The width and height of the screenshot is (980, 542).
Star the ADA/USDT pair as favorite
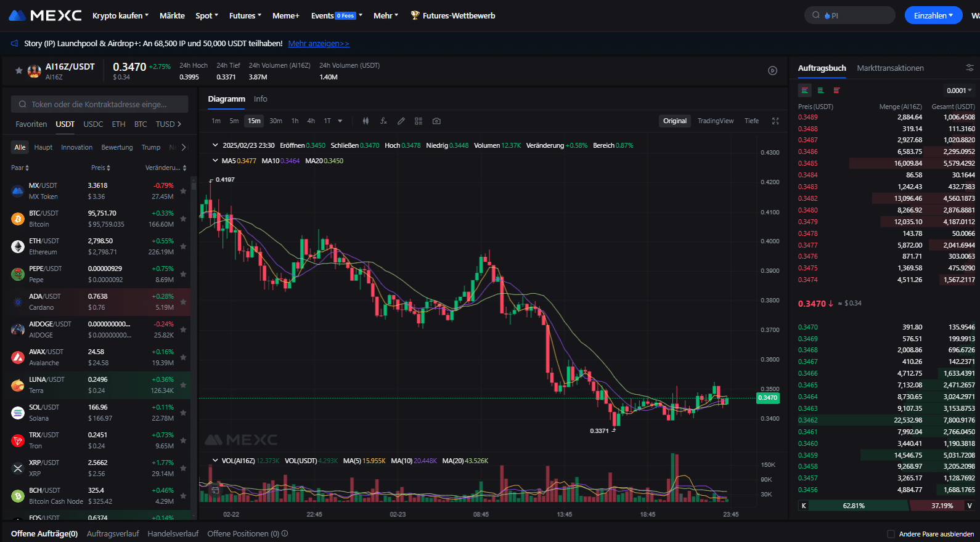(x=183, y=302)
